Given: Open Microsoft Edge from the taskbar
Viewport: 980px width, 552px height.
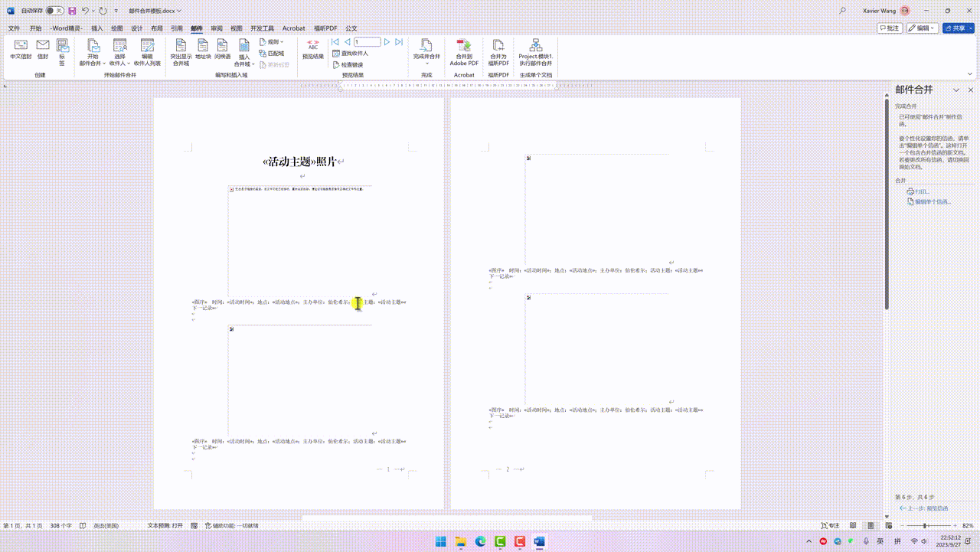Looking at the screenshot, I should pyautogui.click(x=480, y=541).
